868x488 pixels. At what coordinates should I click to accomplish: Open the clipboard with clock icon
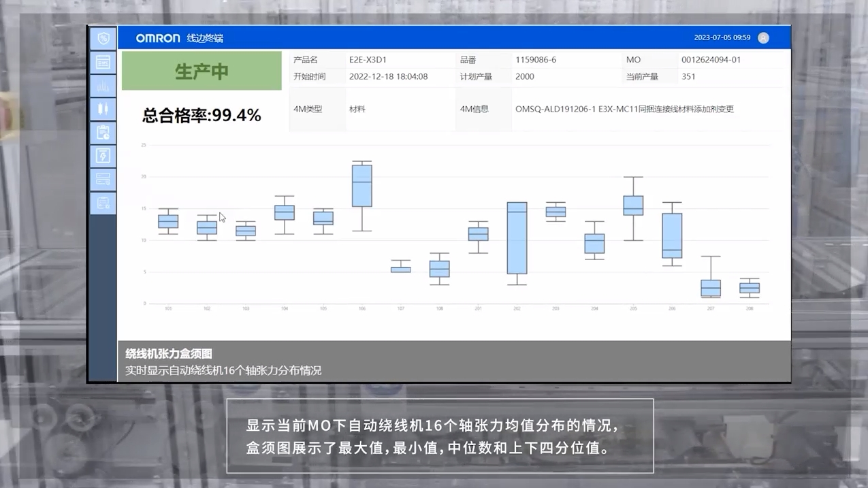coord(103,133)
